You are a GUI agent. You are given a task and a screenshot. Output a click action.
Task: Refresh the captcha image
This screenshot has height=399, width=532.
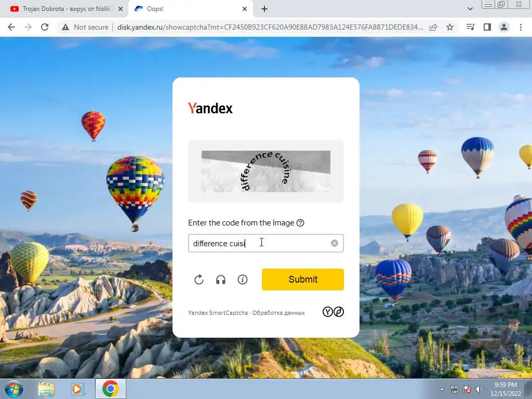[x=199, y=280]
